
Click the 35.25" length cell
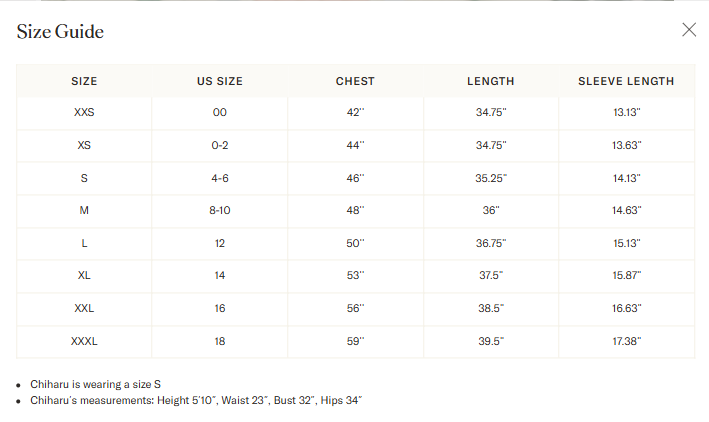click(x=491, y=178)
